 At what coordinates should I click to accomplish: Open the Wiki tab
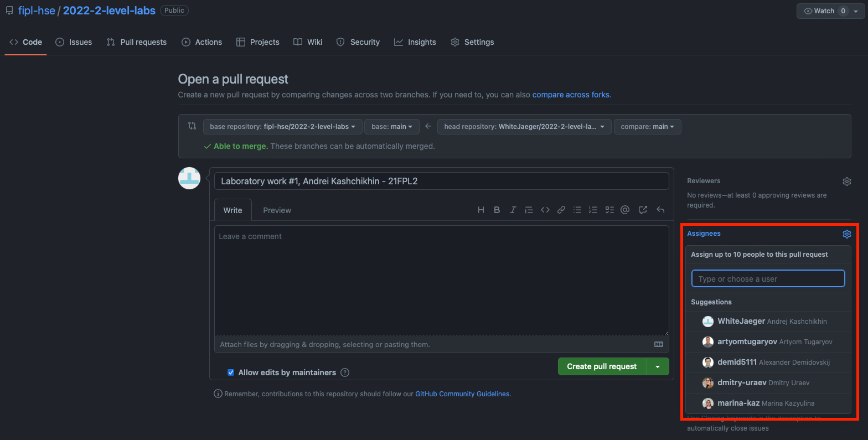coord(308,42)
